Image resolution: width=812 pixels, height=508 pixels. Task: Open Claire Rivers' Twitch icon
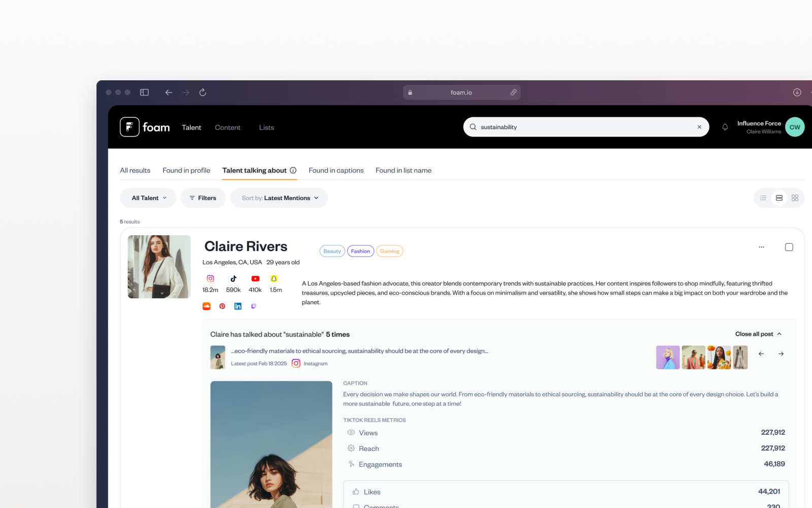click(254, 306)
